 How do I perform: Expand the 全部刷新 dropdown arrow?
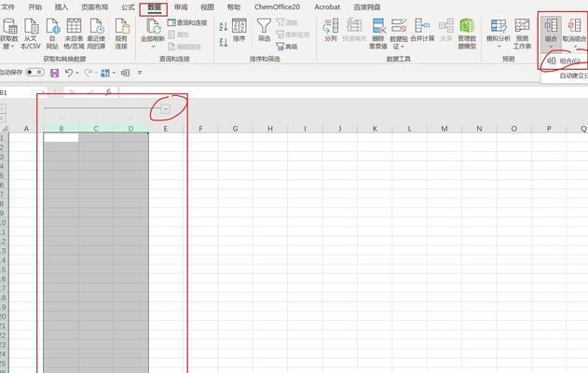point(153,47)
